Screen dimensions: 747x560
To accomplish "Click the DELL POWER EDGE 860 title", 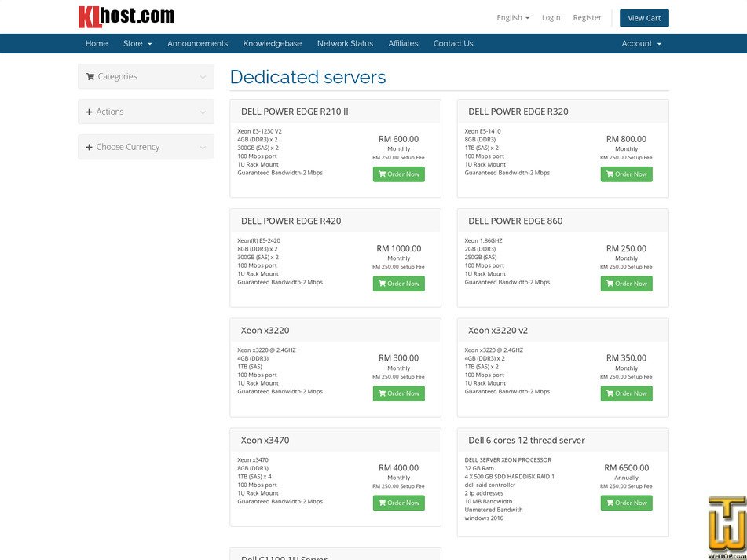I will (x=515, y=221).
